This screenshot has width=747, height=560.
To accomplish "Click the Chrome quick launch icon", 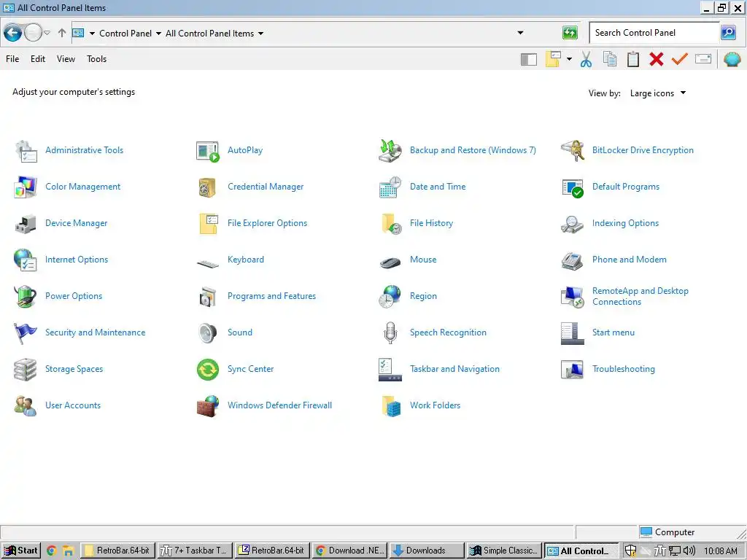I will pos(52,551).
